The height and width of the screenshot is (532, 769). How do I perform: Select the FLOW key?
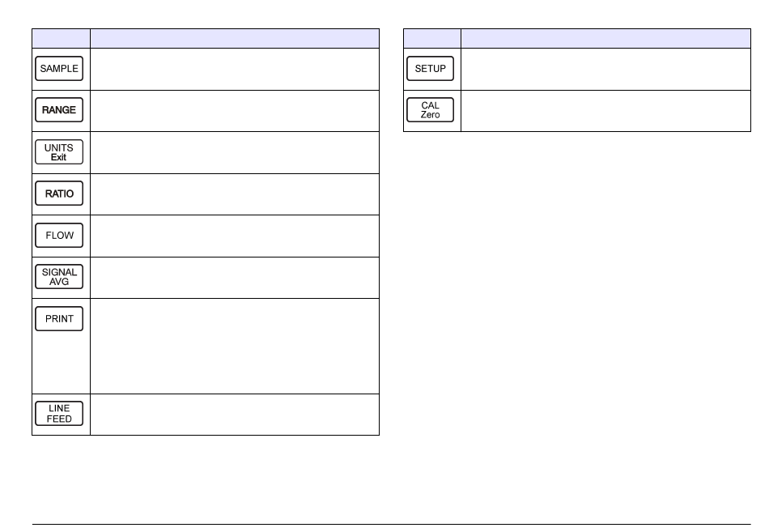click(x=59, y=236)
